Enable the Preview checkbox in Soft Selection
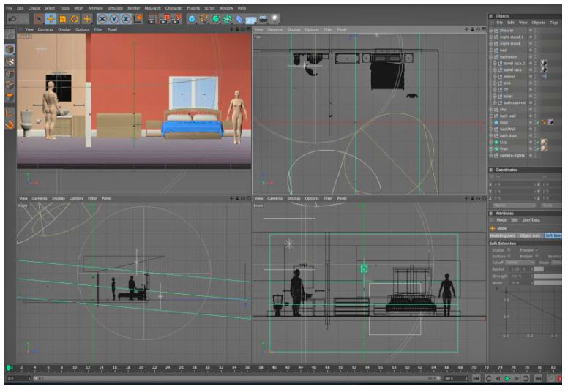This screenshot has height=392, width=568. pyautogui.click(x=537, y=250)
